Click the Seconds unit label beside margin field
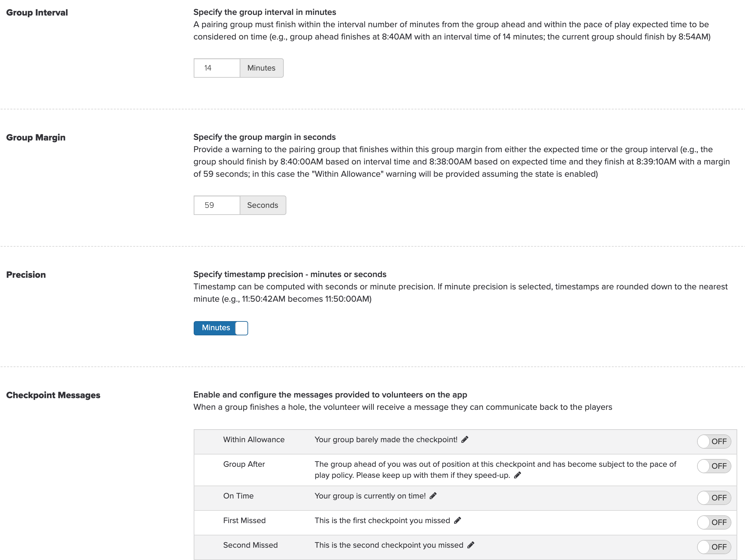 [263, 205]
